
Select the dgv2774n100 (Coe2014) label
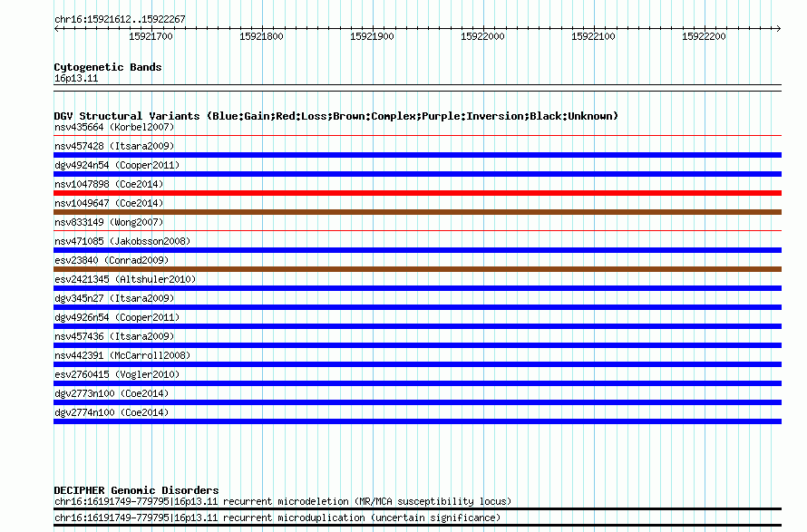coord(112,412)
